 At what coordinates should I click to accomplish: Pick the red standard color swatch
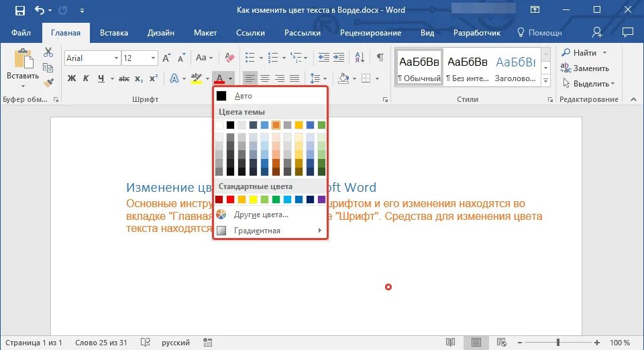(230, 199)
